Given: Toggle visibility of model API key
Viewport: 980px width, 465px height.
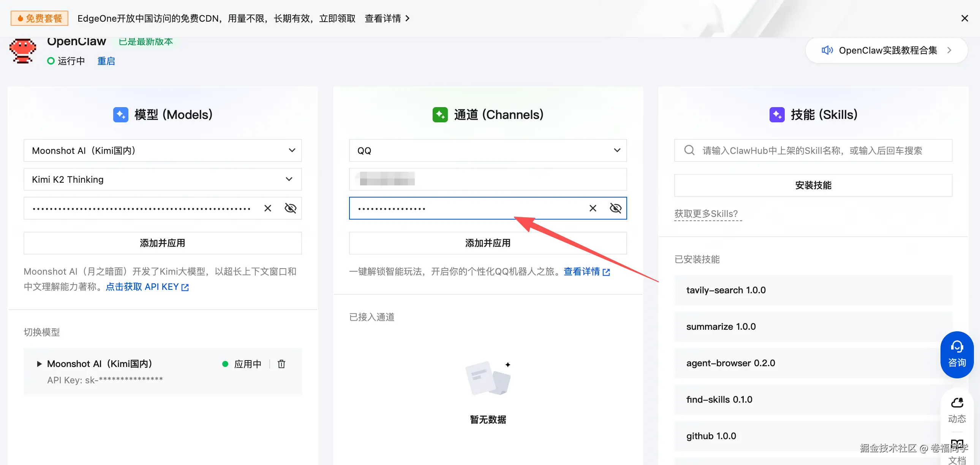Looking at the screenshot, I should click(290, 208).
